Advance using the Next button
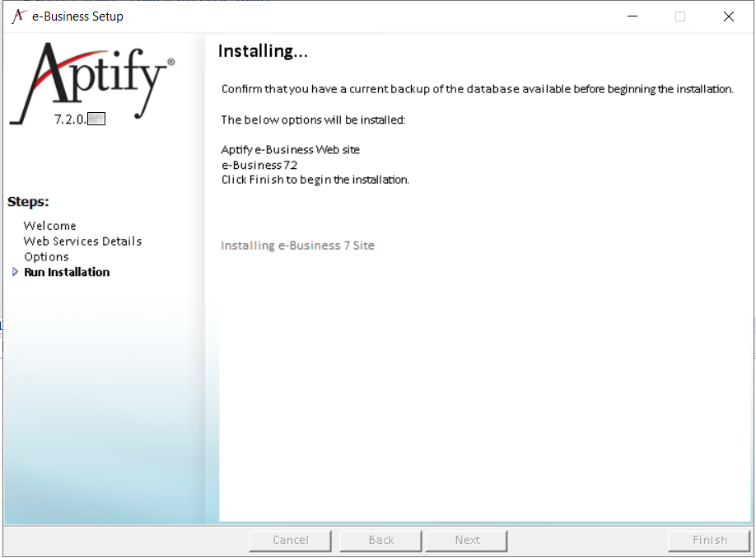The width and height of the screenshot is (756, 558). (x=467, y=540)
